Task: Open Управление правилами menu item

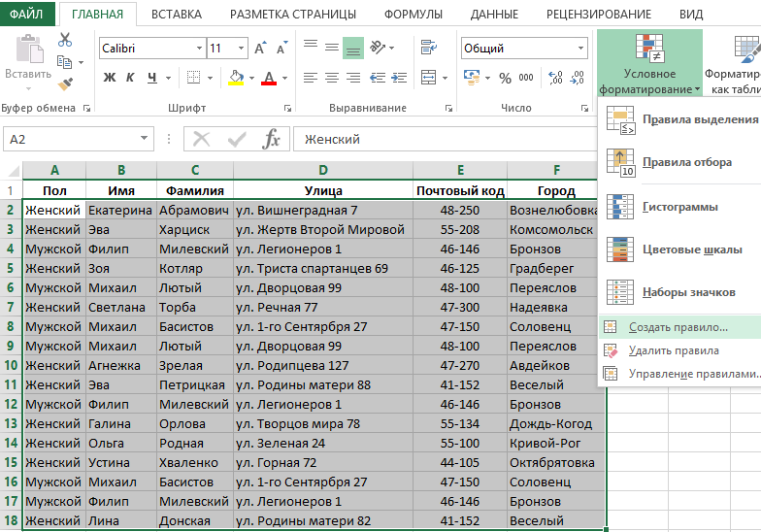Action: click(691, 374)
